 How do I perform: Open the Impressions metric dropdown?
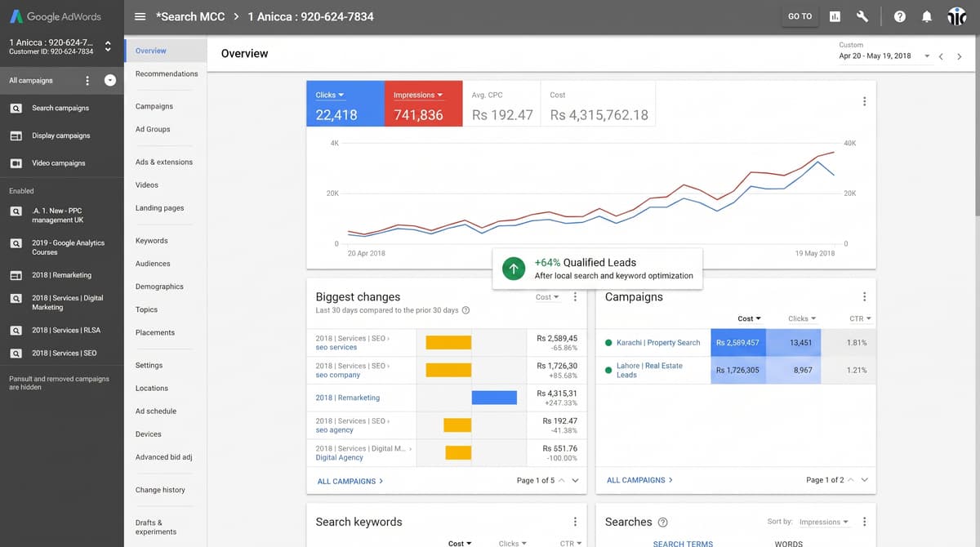pos(418,95)
